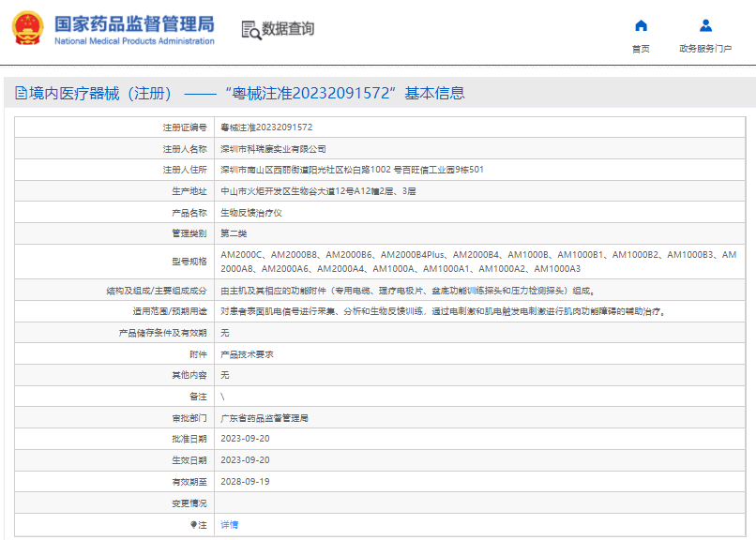Screen dimensions: 756x540
Task: Select the 型号规格 model list text
Action: (478, 262)
